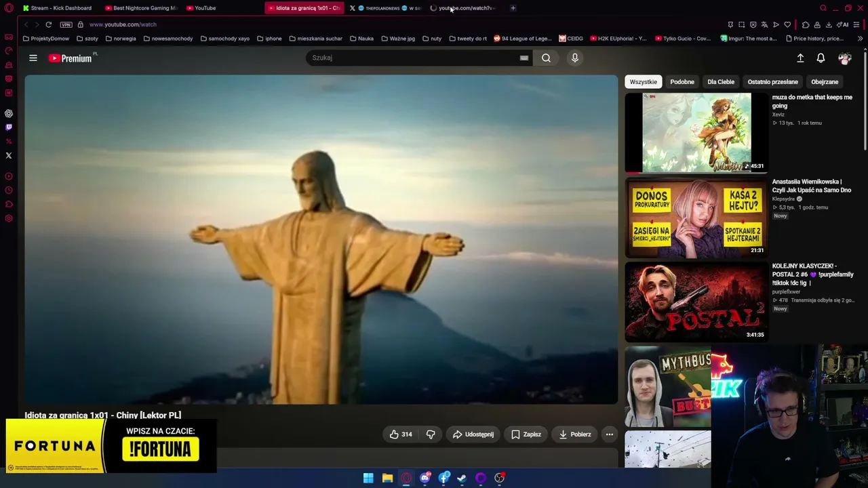This screenshot has height=488, width=868.
Task: Open the Opera GX taskbar icon
Action: click(x=406, y=478)
